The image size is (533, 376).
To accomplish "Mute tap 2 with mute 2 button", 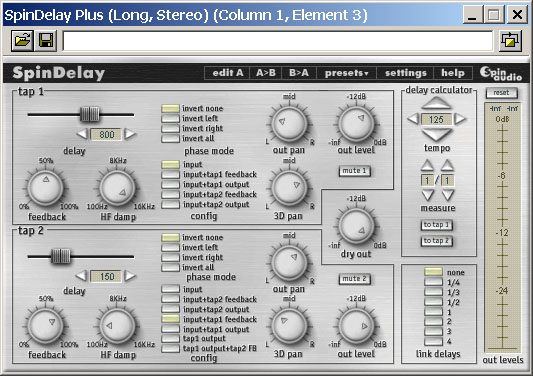I will [x=354, y=279].
